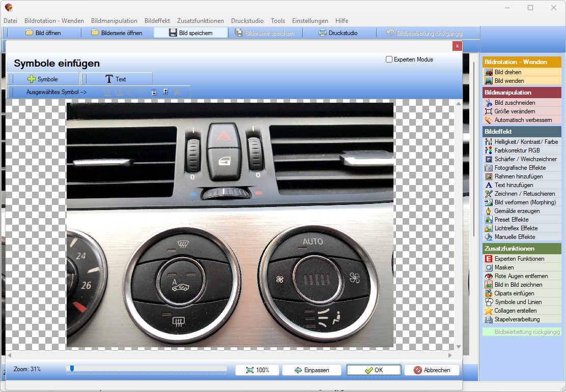This screenshot has width=566, height=392.
Task: Select the Text tool with T icon
Action: [116, 79]
